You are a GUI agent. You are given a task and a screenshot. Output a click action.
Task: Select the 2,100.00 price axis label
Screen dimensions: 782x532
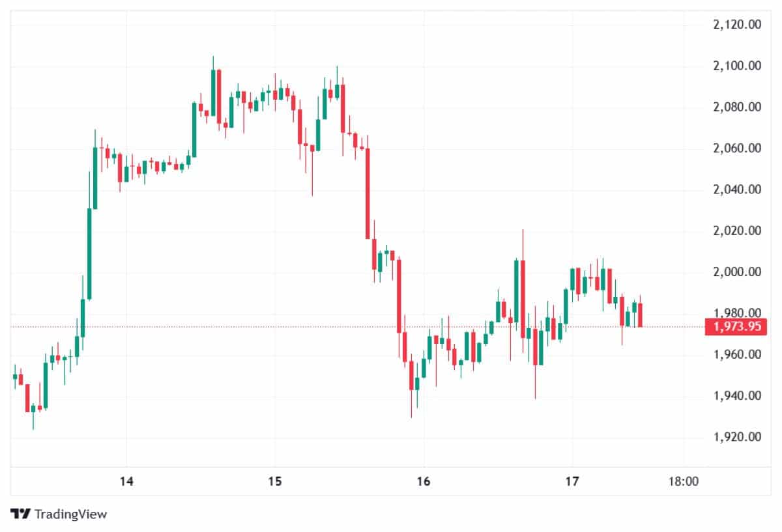738,66
